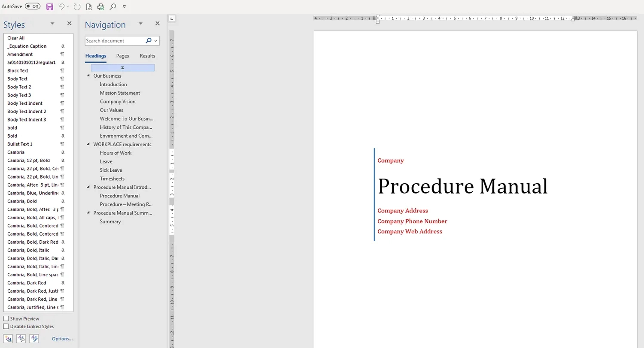The image size is (644, 348).
Task: Open Customize Quick Access Toolbar dropdown
Action: click(125, 6)
